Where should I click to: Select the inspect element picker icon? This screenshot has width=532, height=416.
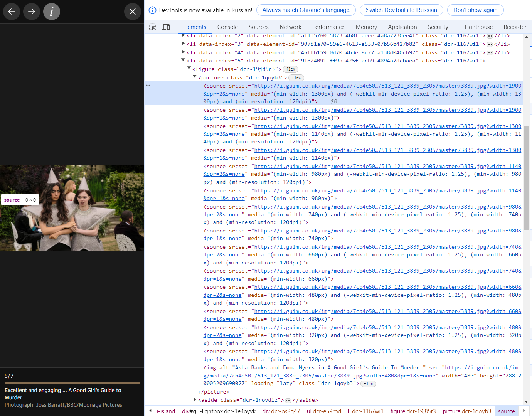tap(153, 27)
